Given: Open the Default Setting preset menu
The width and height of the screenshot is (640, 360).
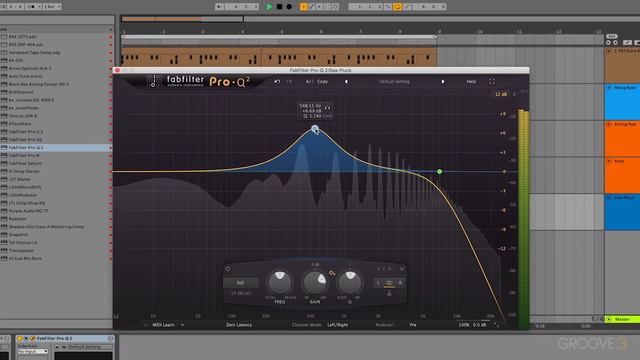Looking at the screenshot, I should (394, 82).
